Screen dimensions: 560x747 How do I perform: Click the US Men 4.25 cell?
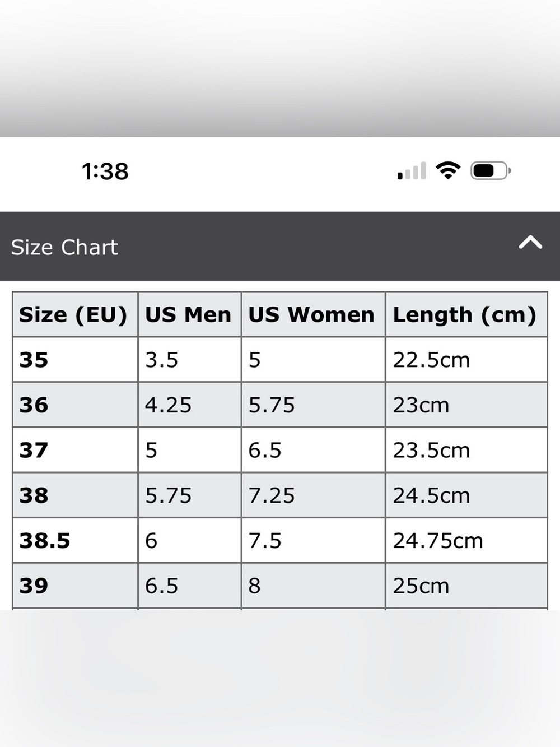click(189, 405)
